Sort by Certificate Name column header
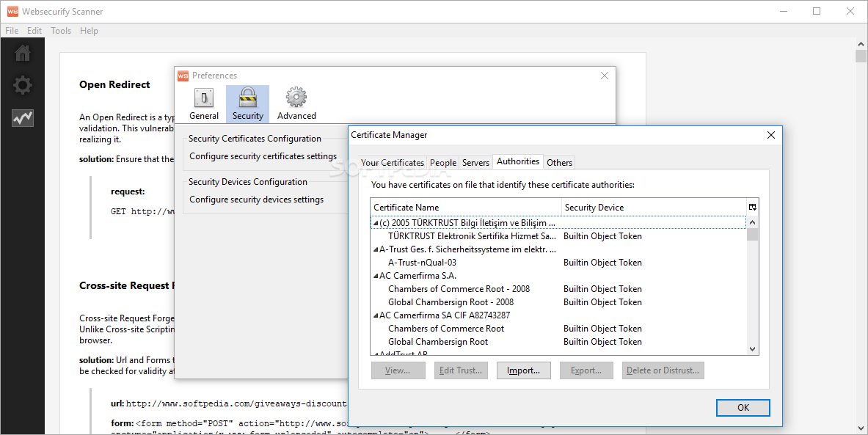The width and height of the screenshot is (868, 435). coord(466,208)
